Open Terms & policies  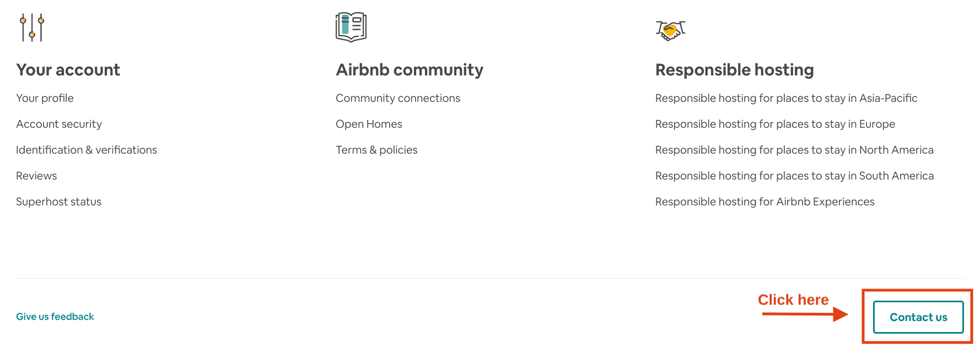click(376, 149)
